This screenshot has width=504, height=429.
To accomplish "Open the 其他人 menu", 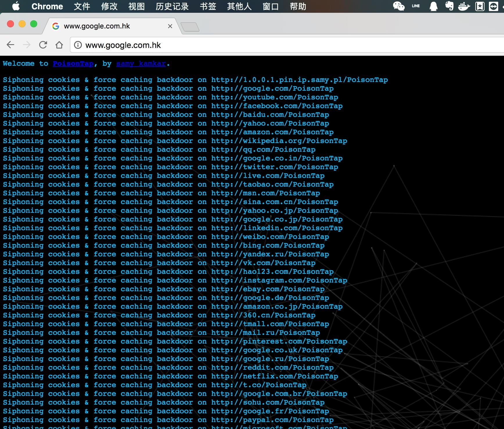I will [x=239, y=6].
